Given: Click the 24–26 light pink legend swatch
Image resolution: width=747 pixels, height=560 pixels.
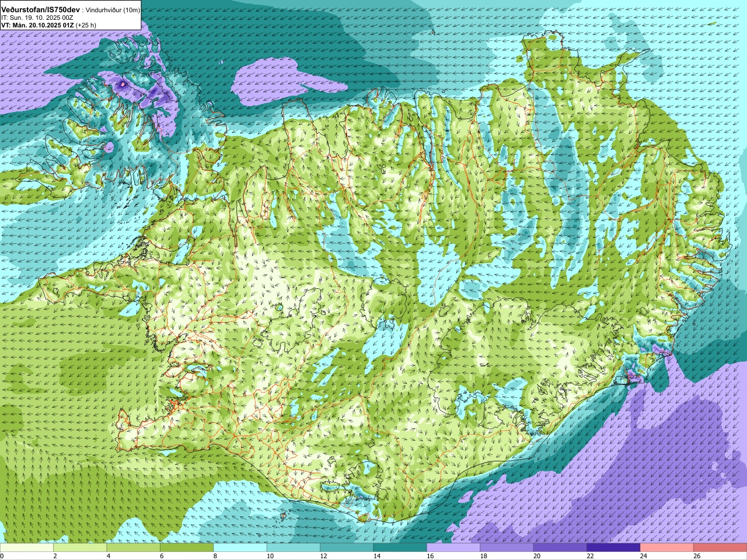Looking at the screenshot, I should tap(666, 548).
